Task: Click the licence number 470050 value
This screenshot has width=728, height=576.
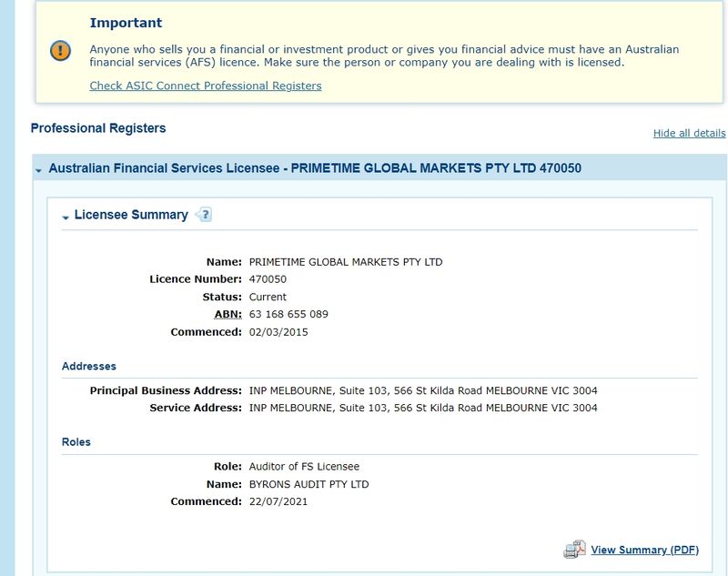Action: pos(268,279)
